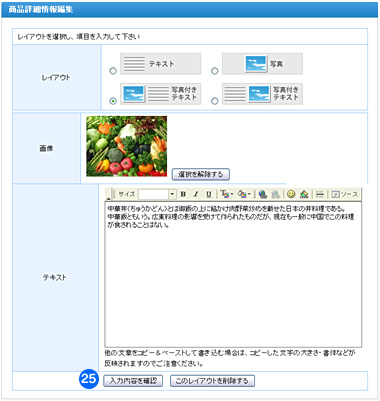Click the 選択を解除する button

(x=201, y=174)
